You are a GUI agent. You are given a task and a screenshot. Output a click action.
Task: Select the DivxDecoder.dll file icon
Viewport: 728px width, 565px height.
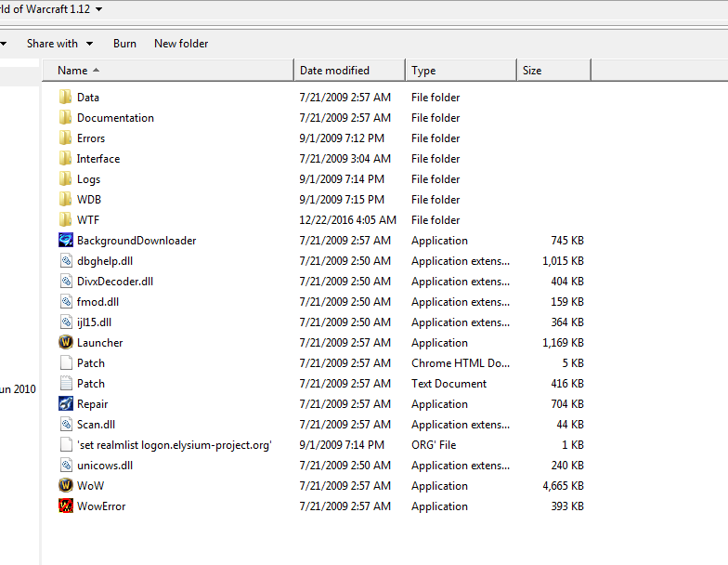click(66, 281)
